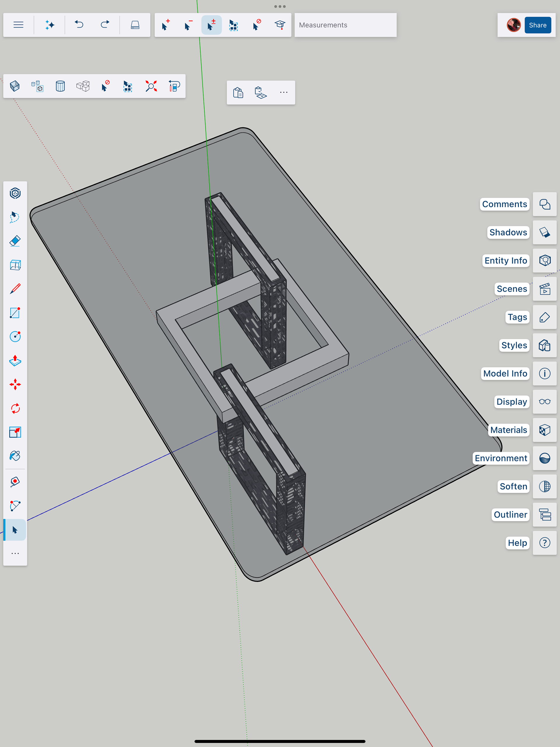The width and height of the screenshot is (560, 747).
Task: Select the Eraser tool
Action: [15, 241]
